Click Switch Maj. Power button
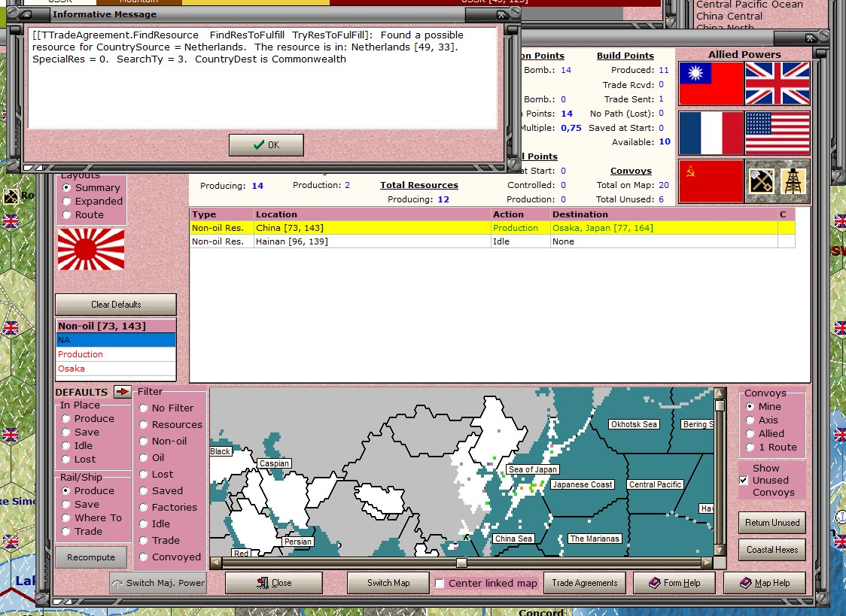Screen dimensions: 846x616 pyautogui.click(x=158, y=583)
